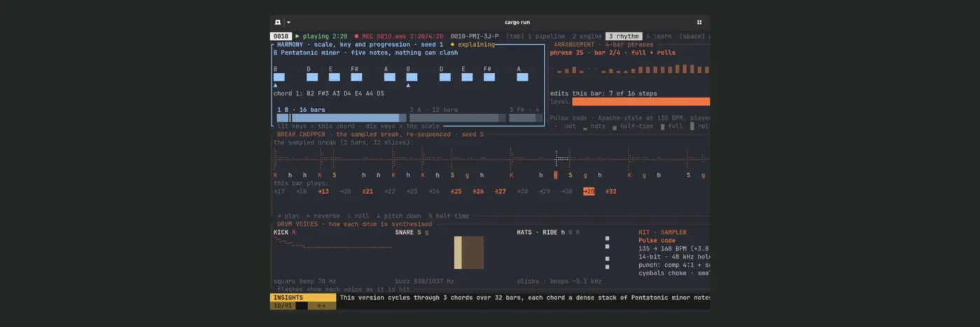
Task: Click the → play legend entry
Action: tap(288, 216)
